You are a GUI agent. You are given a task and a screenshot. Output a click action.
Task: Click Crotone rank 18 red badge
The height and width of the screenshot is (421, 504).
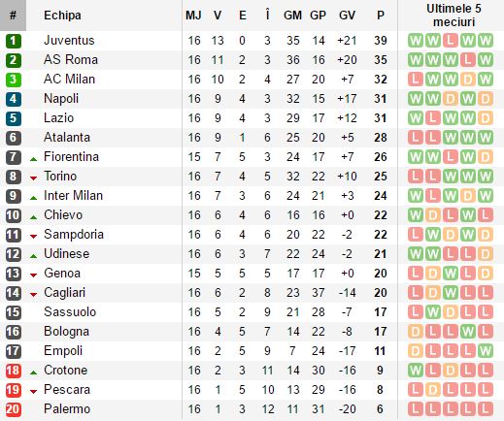14,371
